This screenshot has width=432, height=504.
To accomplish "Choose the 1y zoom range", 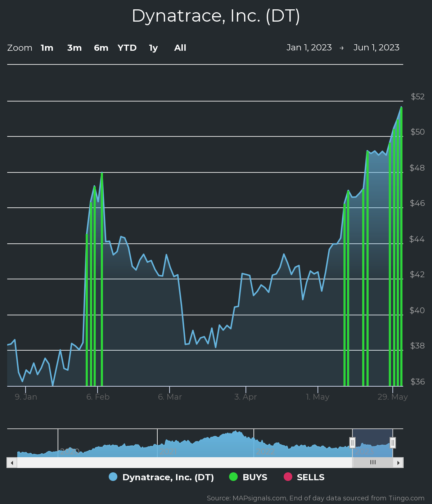I will click(153, 48).
